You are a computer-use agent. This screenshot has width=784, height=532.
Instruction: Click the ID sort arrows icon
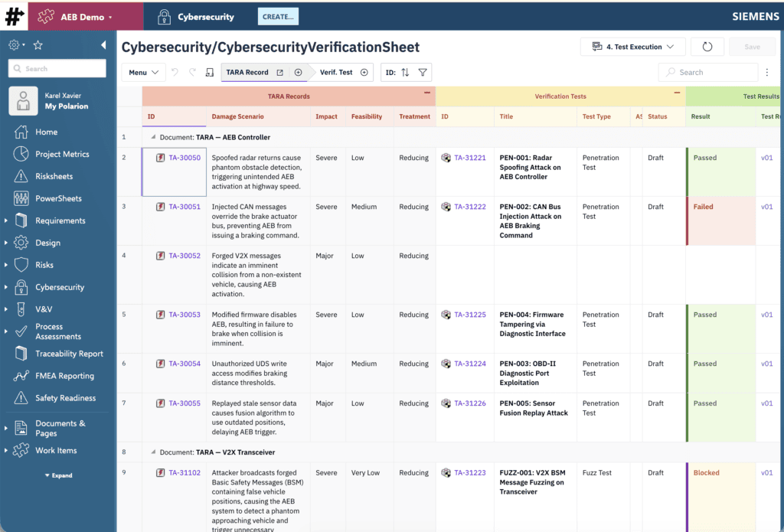pos(406,73)
